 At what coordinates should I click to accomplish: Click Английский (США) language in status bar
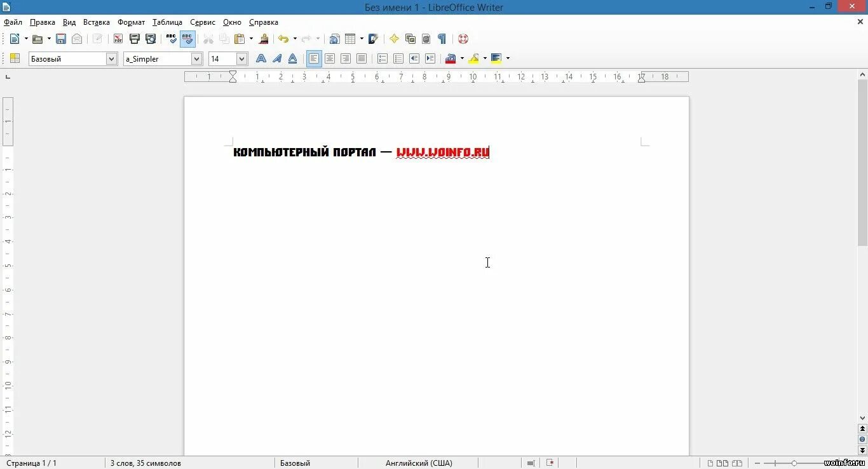point(419,463)
